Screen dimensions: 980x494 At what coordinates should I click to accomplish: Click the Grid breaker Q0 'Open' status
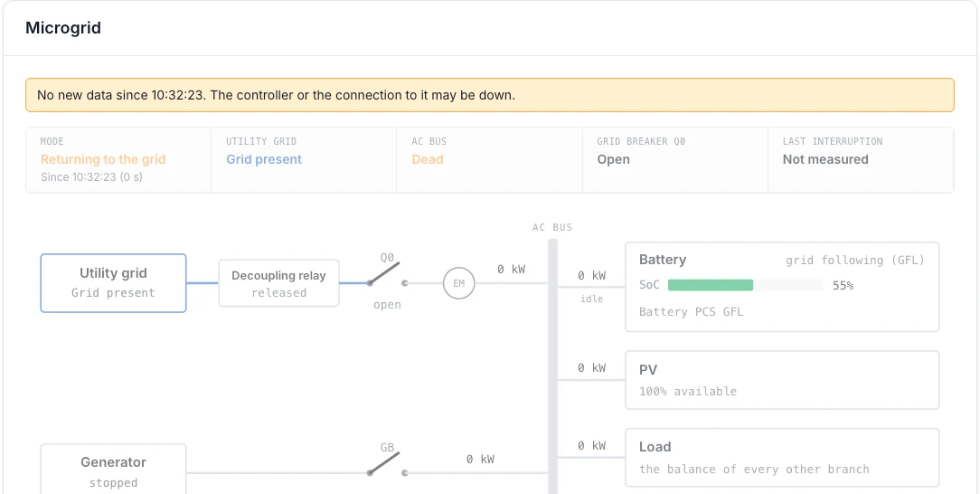point(613,159)
